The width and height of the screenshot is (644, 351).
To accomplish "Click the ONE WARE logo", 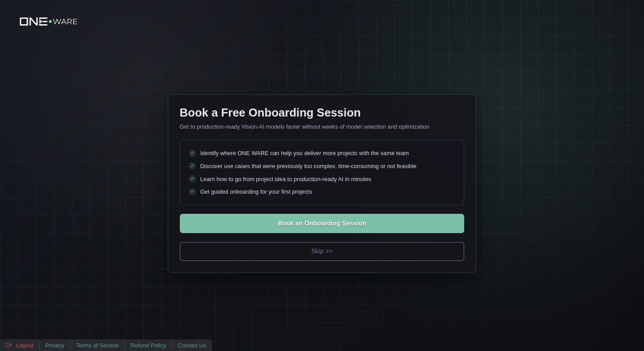I will (48, 21).
